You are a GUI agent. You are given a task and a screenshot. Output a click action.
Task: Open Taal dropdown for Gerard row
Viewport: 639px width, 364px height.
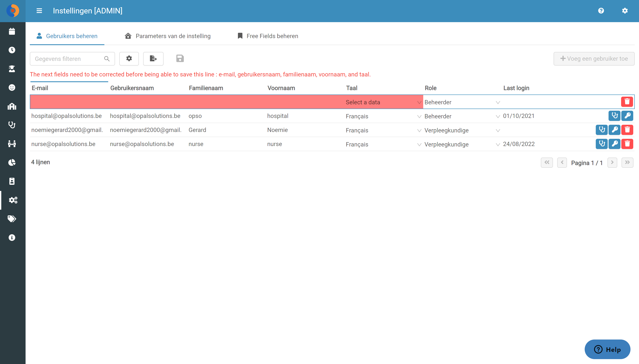click(x=384, y=130)
